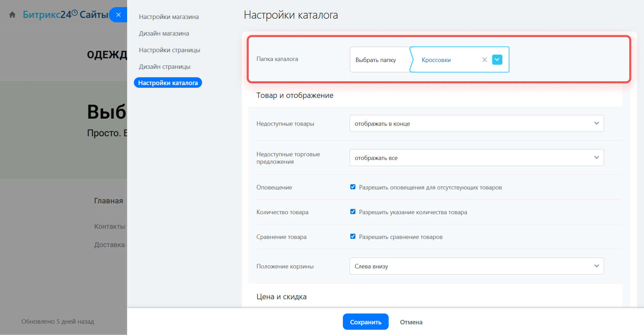Open Настройки магазина section

[x=169, y=17]
